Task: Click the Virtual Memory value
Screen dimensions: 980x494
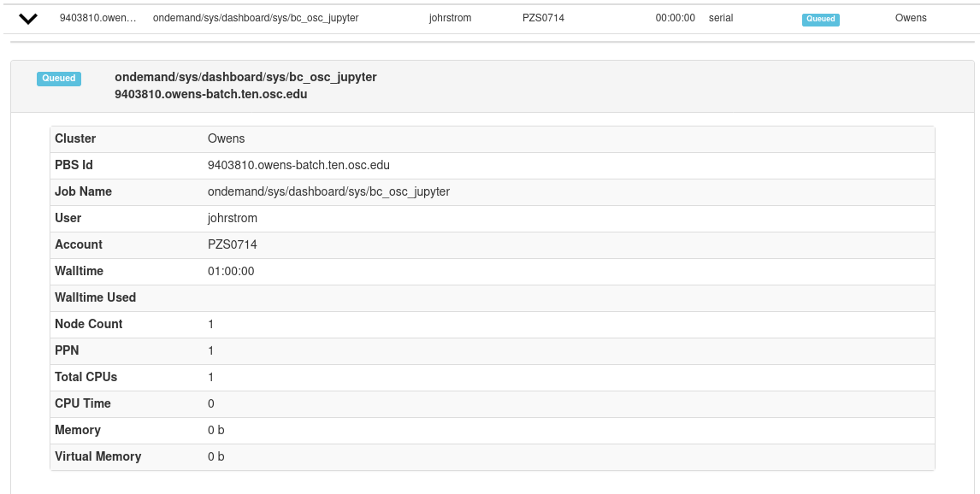Action: pyautogui.click(x=215, y=456)
